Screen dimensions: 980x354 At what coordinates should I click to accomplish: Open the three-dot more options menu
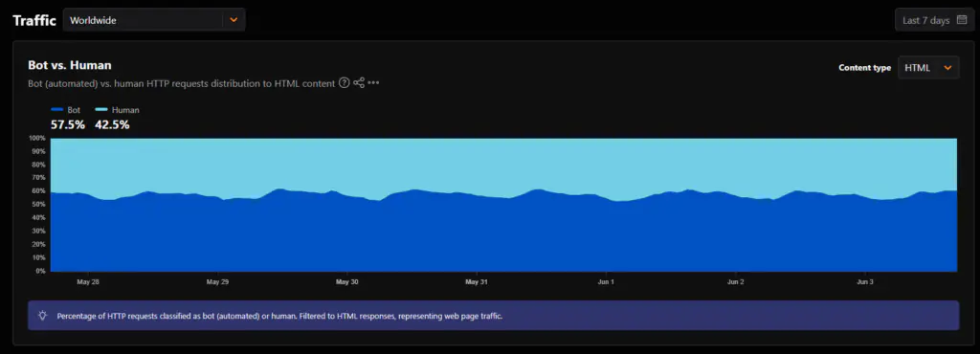(374, 83)
